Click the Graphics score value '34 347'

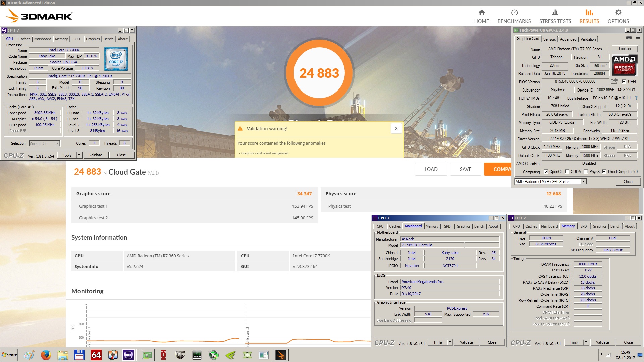click(x=304, y=194)
